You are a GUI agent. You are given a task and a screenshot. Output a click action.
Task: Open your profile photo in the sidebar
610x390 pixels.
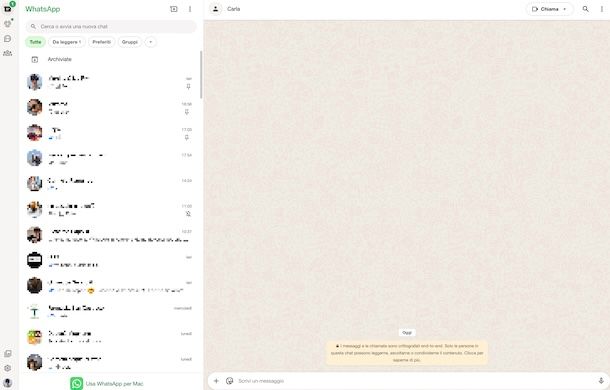tap(7, 383)
